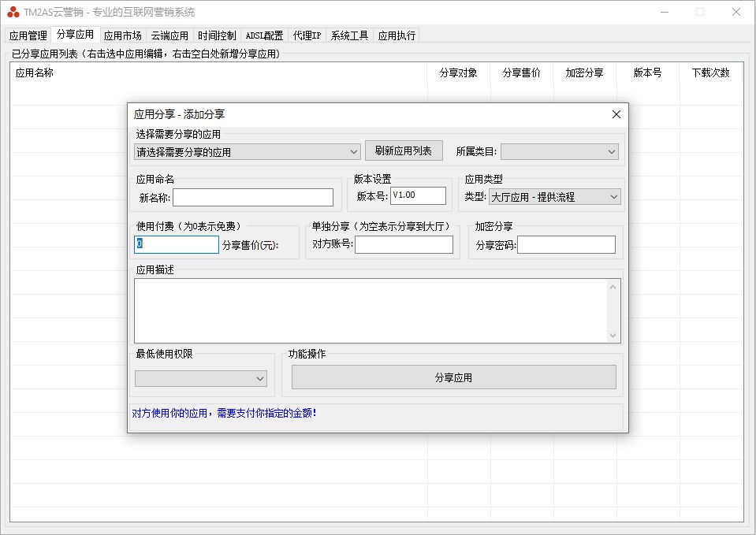Open the 代理IP tab
The width and height of the screenshot is (756, 535).
307,35
